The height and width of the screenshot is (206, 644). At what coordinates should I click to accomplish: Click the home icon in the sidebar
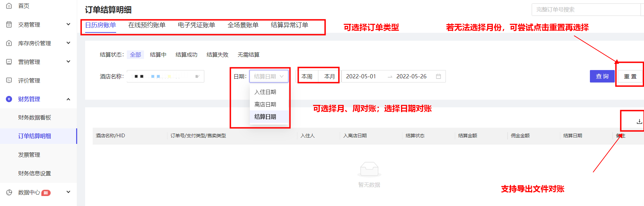[x=9, y=6]
